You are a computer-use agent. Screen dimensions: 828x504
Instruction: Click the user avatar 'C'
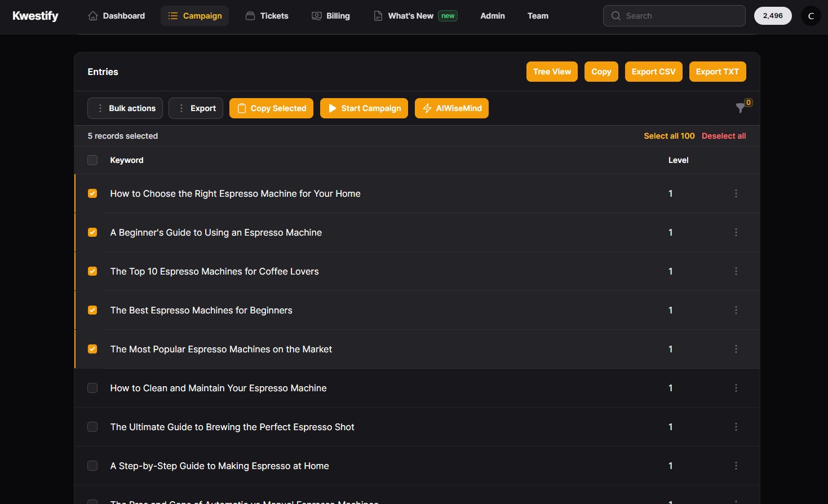(811, 16)
